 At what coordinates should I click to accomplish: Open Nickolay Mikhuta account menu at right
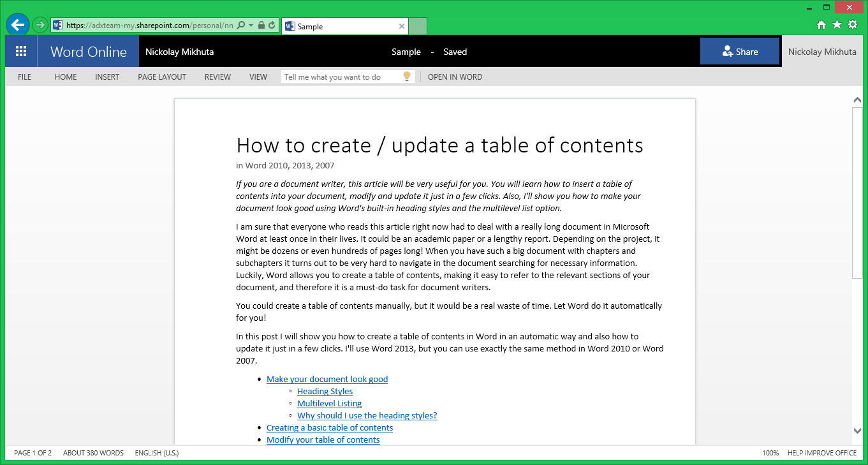(822, 52)
